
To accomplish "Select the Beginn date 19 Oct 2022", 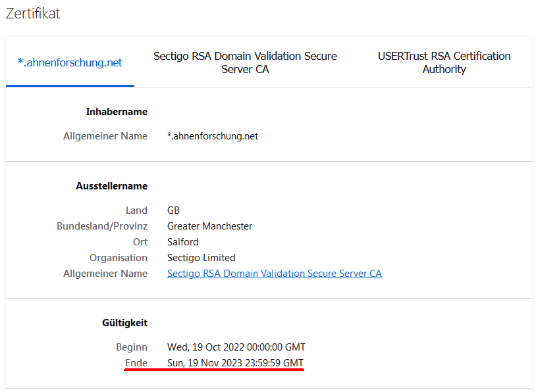I will 236,347.
